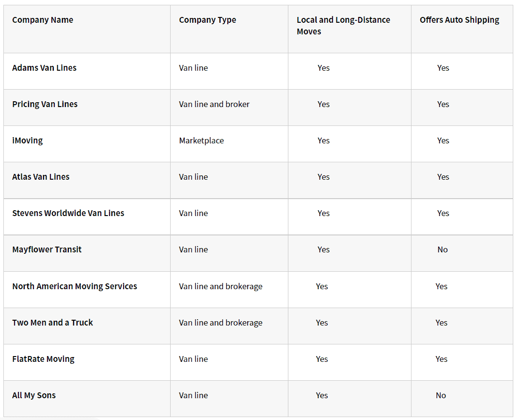The image size is (522, 420).
Task: Click All My Sons' No auto shipping value
Action: click(x=441, y=395)
